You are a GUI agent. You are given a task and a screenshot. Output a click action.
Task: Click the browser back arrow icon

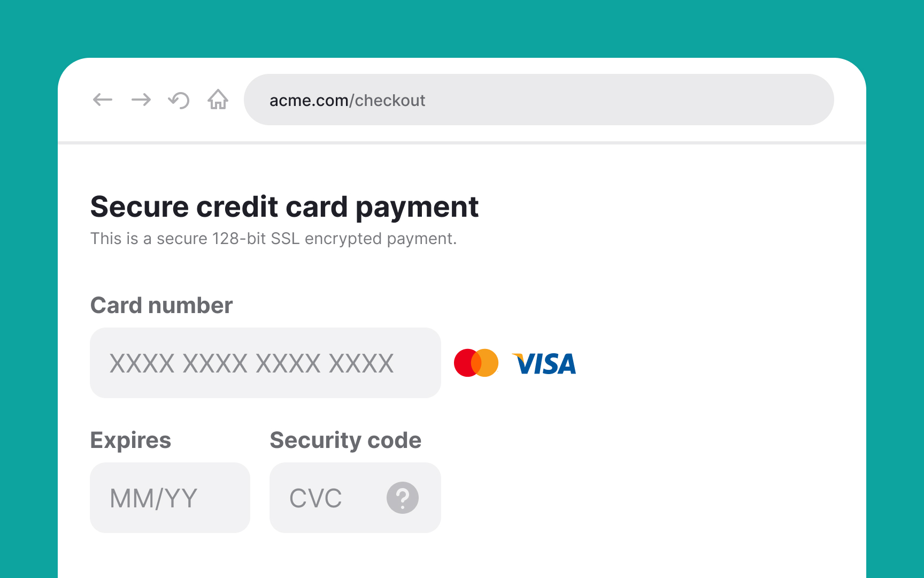coord(102,100)
